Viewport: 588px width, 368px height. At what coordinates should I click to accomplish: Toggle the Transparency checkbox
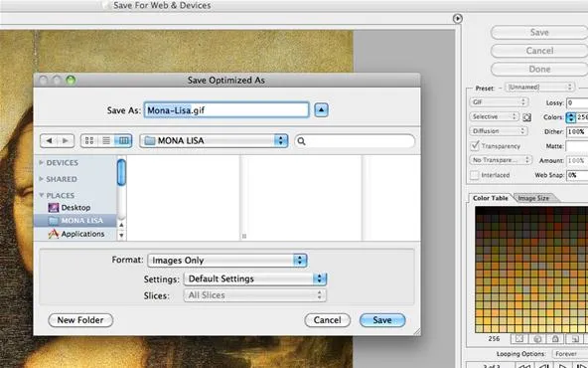(475, 145)
